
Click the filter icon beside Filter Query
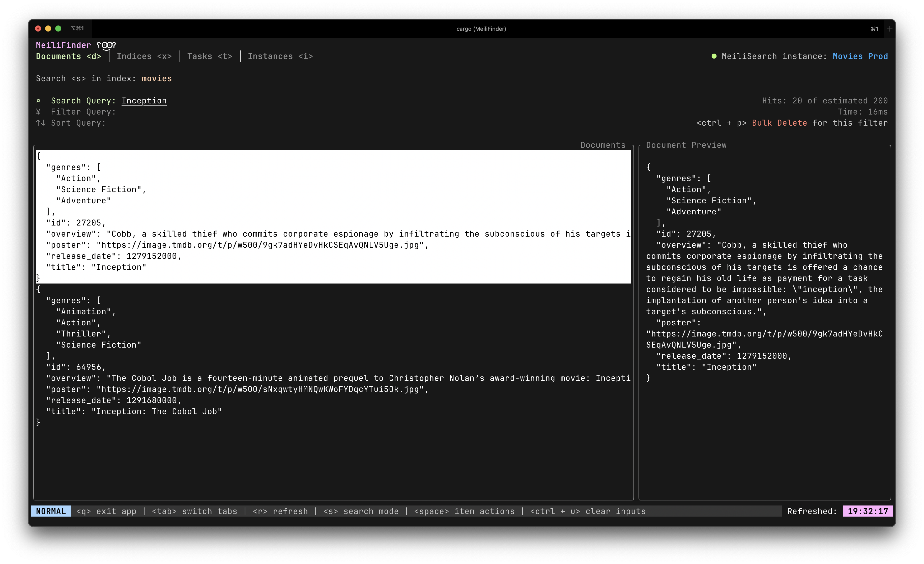38,112
